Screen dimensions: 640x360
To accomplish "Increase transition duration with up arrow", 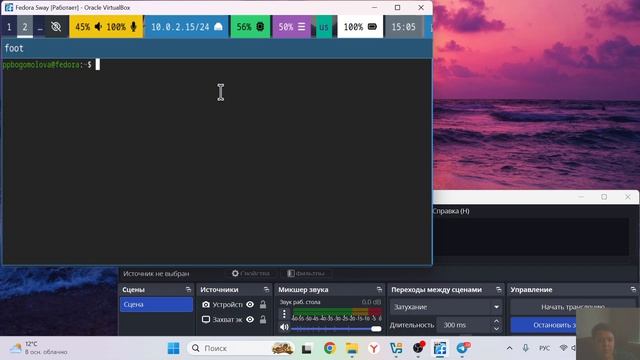I will 496,321.
